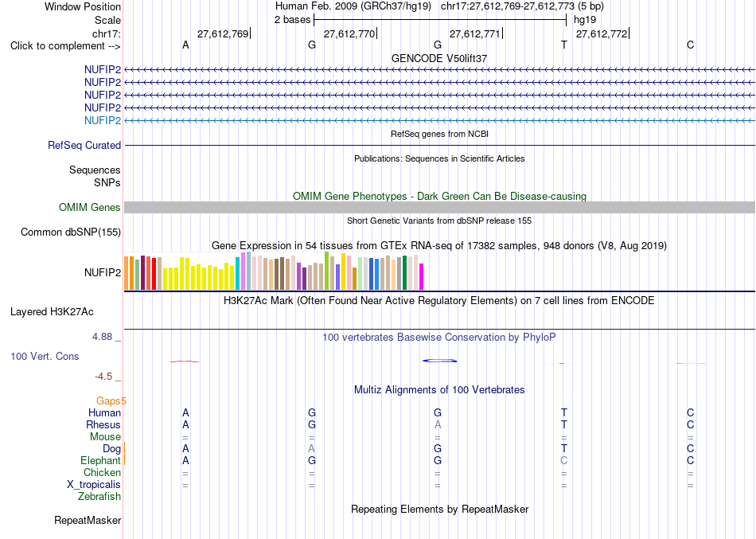
Task: Select the Human alignment row label
Action: click(x=104, y=413)
